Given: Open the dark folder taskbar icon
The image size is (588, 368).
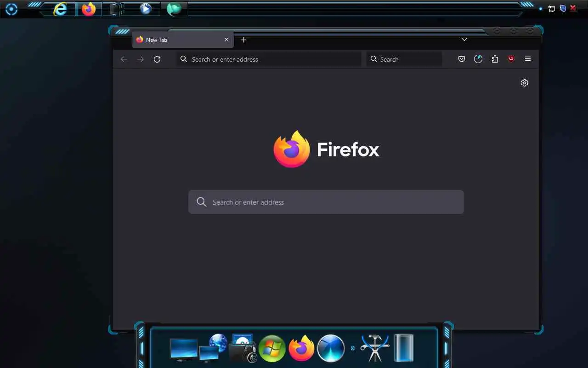Looking at the screenshot, I should coord(117,9).
